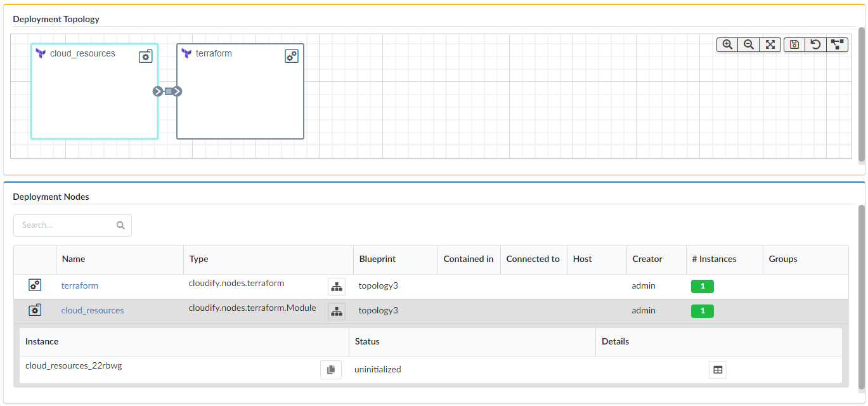Sort by Connected to column header
Viewport: 868px width, 406px height.
coord(533,259)
